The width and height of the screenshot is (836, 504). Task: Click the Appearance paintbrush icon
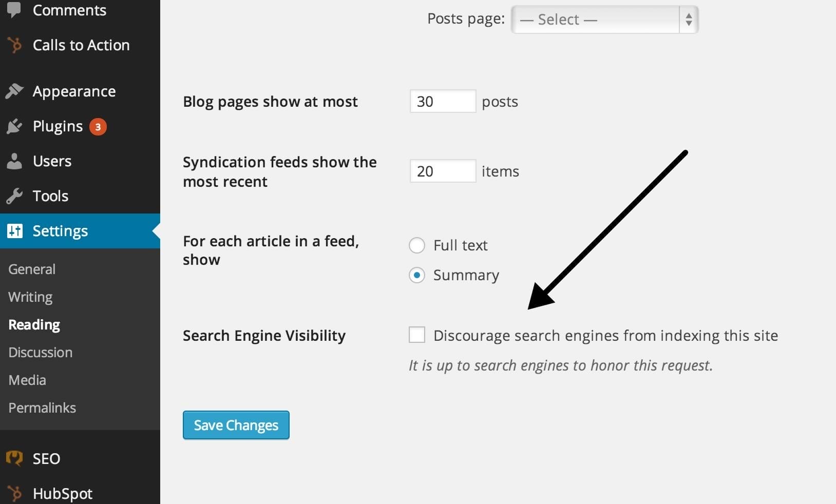coord(15,90)
